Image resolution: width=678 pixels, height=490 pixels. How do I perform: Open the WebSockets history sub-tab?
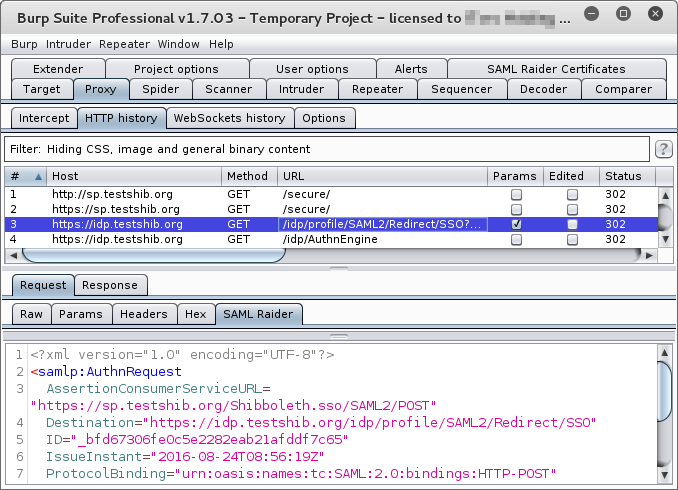pyautogui.click(x=229, y=118)
